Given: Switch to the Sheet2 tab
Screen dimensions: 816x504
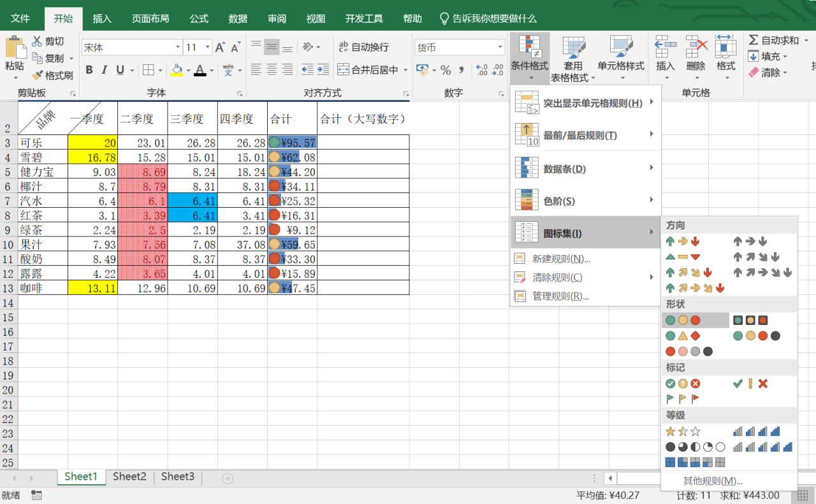Looking at the screenshot, I should [129, 477].
